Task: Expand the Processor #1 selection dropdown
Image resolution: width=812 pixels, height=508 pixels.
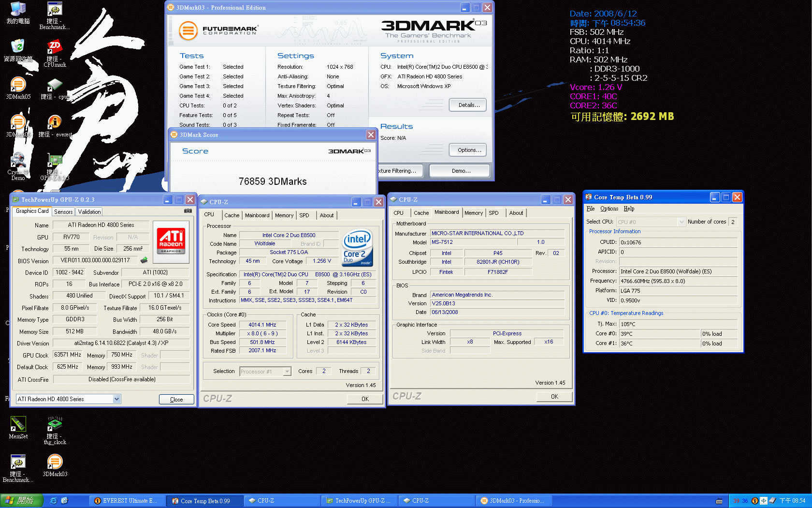Action: pos(287,372)
